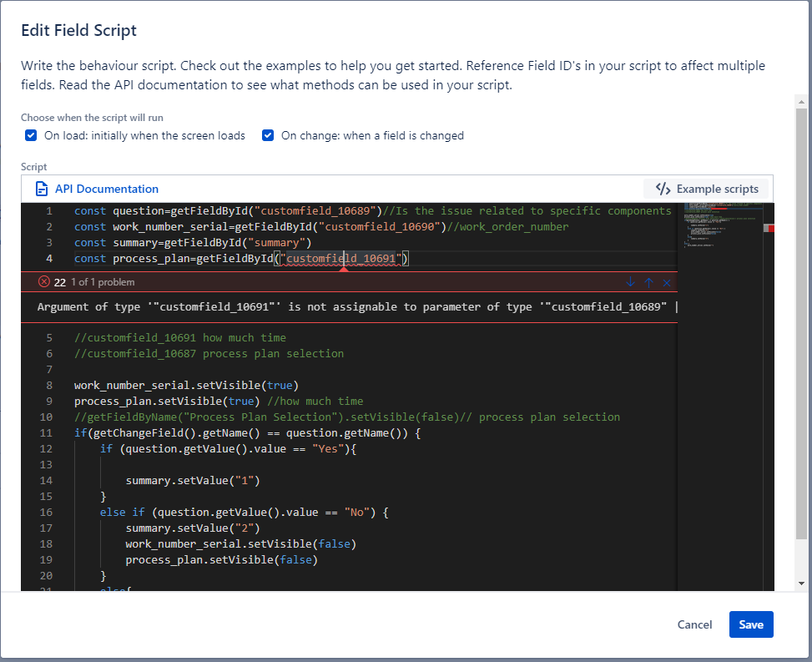Click 'Choose when the script will run' label
The height and width of the screenshot is (662, 812).
click(x=92, y=118)
